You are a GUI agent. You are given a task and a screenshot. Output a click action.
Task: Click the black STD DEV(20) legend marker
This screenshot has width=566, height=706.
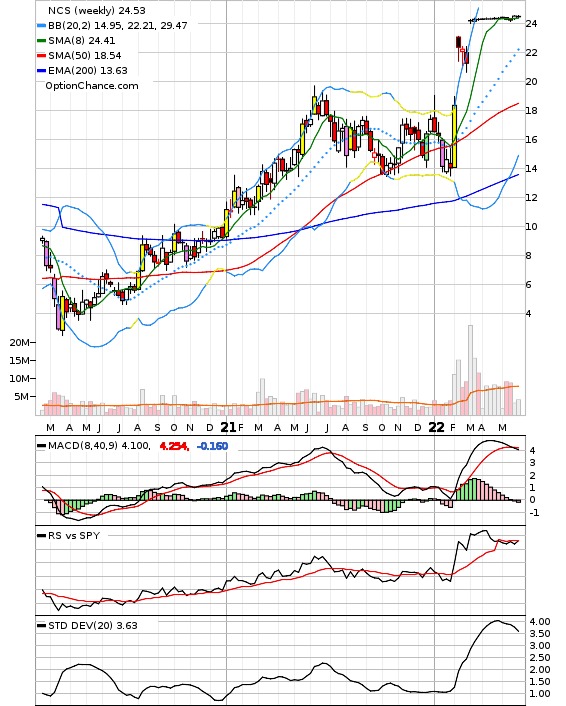point(41,626)
